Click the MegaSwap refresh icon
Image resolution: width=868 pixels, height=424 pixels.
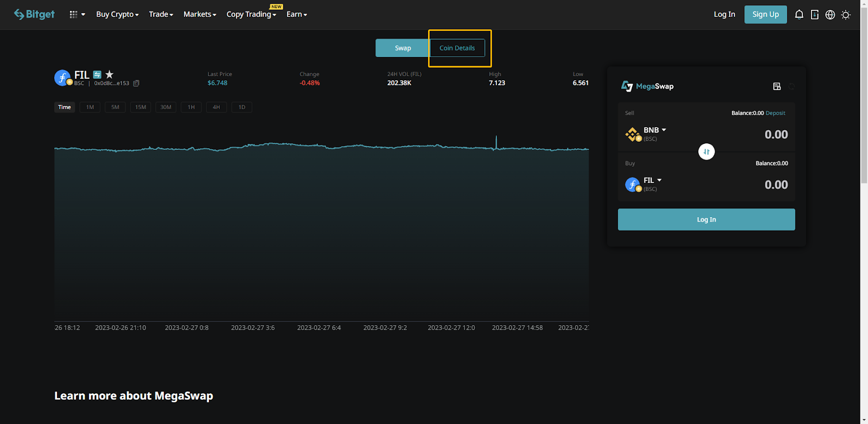click(x=792, y=86)
